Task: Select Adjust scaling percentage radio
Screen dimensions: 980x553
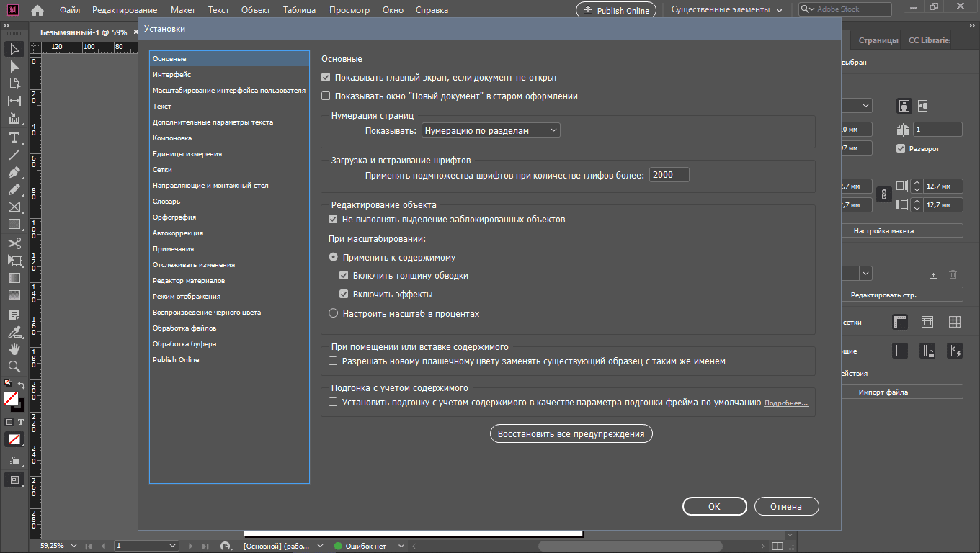Action: click(x=333, y=313)
